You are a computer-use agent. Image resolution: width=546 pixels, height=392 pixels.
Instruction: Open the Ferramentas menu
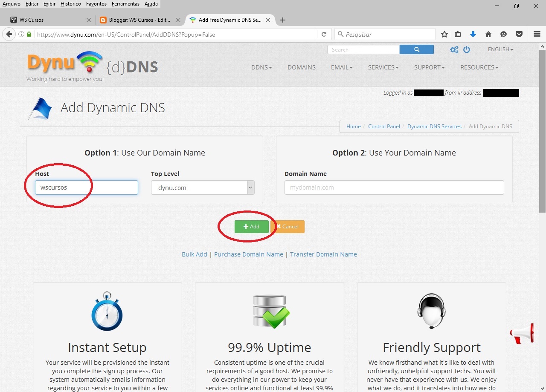[x=125, y=4]
